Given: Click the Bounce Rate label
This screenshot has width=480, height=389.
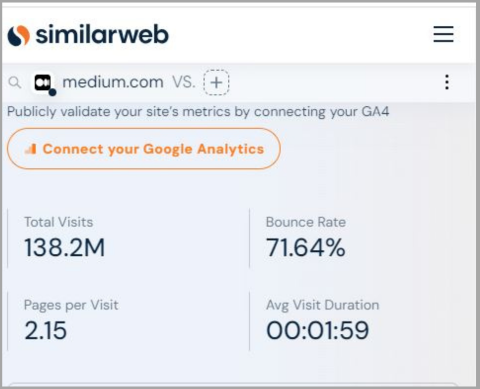Looking at the screenshot, I should point(306,222).
